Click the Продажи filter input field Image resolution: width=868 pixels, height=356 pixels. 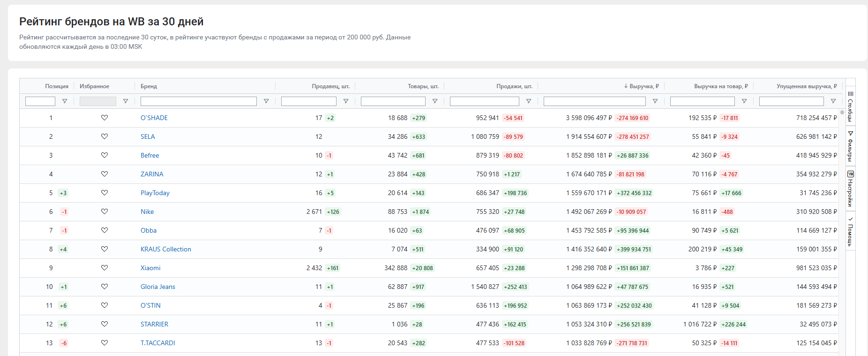[485, 101]
